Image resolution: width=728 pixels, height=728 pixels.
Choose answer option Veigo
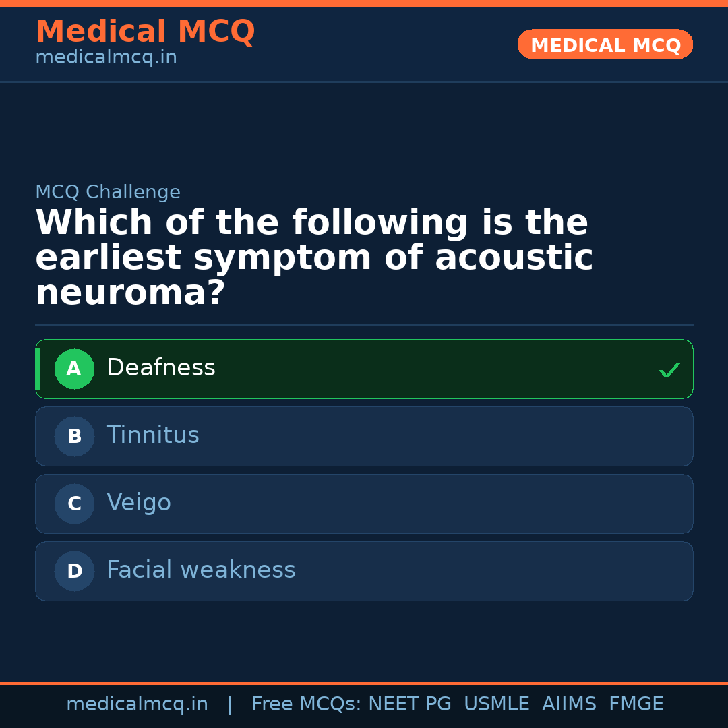point(364,504)
